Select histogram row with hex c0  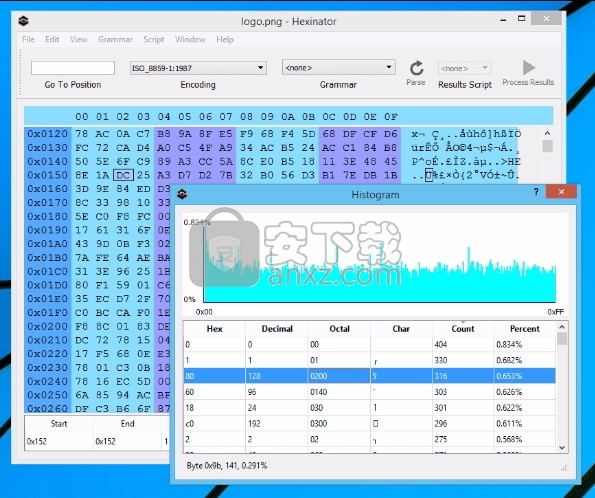point(370,424)
